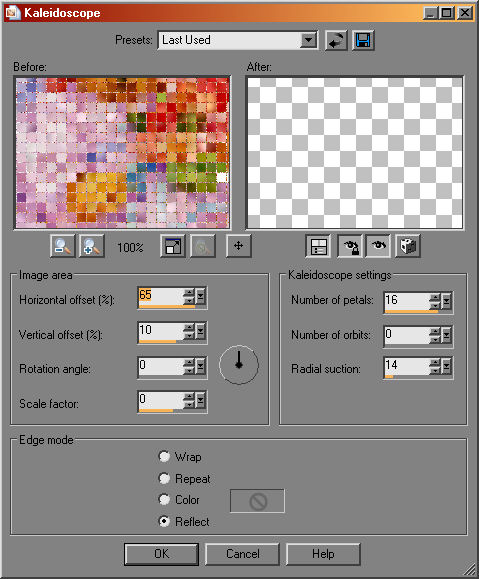Click the navigate preview crosshair icon

[239, 246]
